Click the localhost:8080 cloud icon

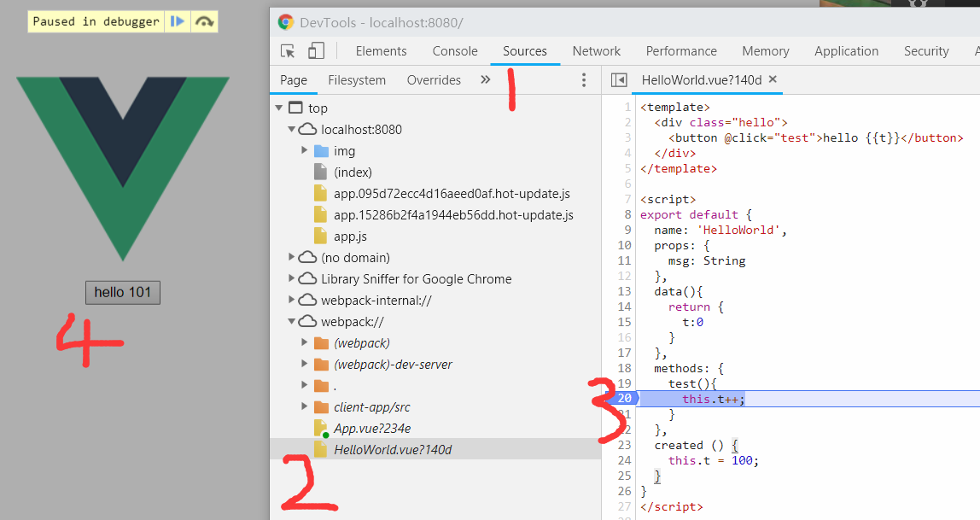306,130
